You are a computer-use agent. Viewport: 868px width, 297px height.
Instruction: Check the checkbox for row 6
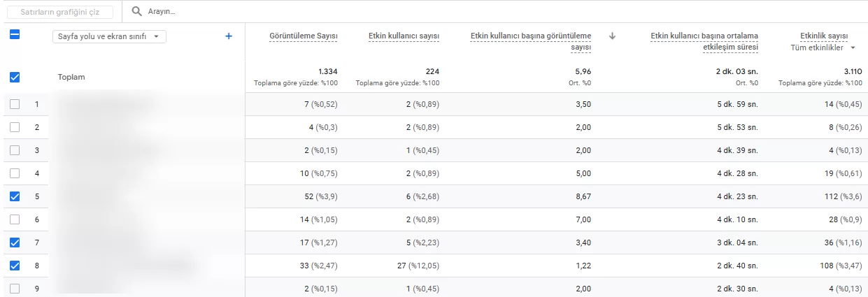click(x=15, y=219)
